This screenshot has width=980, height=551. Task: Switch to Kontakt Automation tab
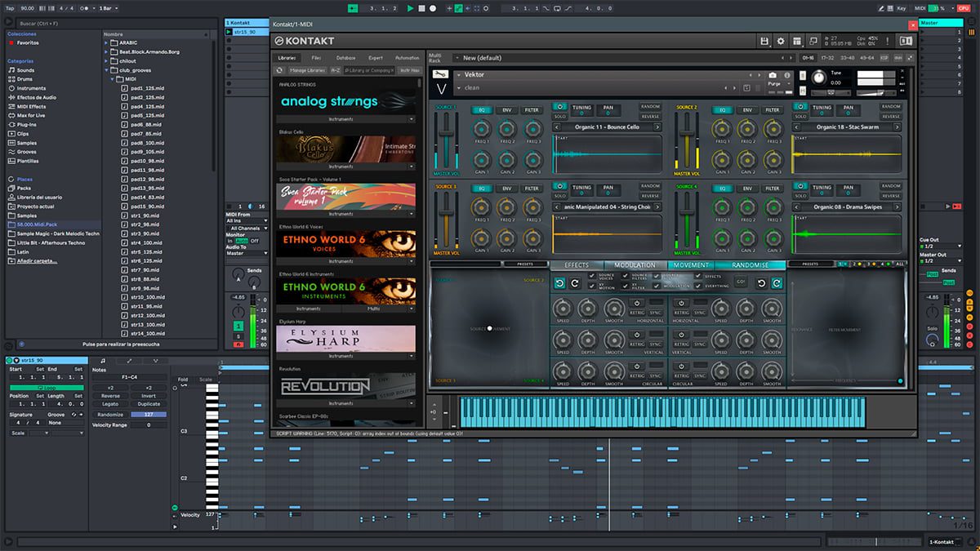[407, 58]
